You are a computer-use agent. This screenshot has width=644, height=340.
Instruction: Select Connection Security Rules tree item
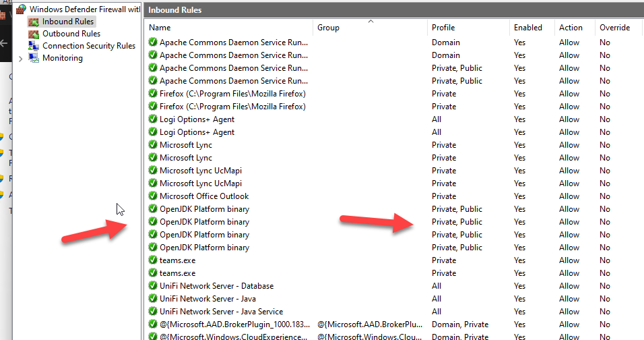89,46
